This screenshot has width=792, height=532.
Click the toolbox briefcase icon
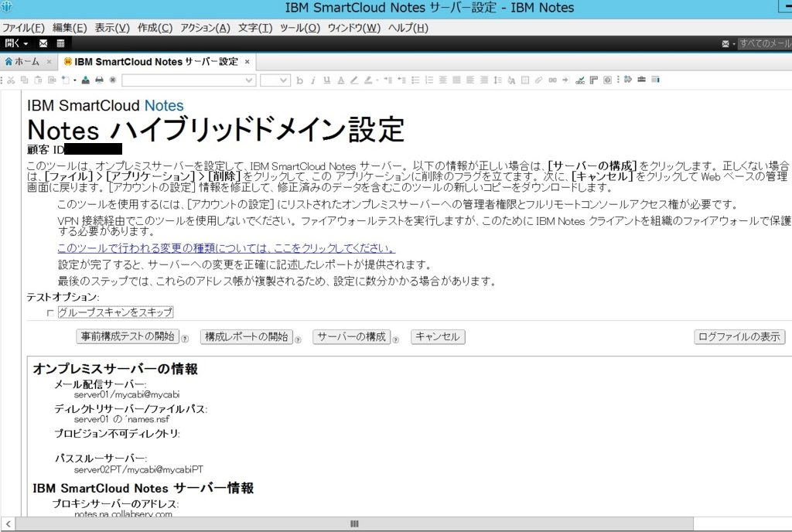tap(641, 79)
